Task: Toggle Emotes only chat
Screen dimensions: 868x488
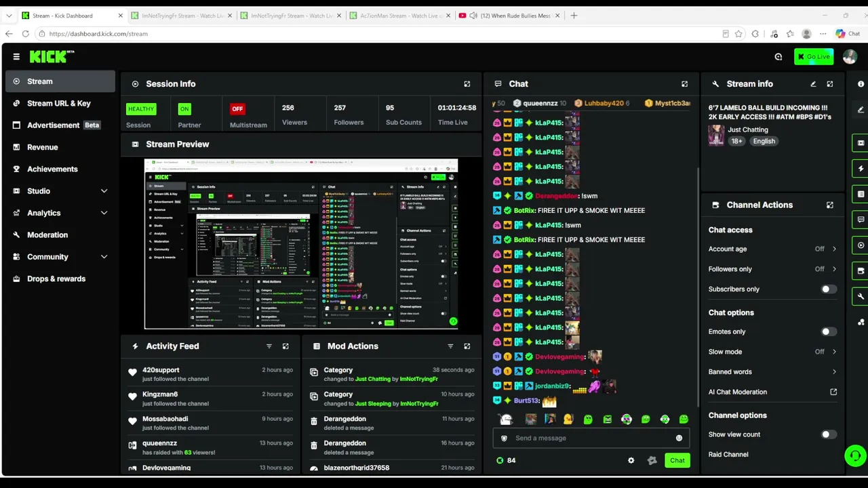Action: [829, 331]
